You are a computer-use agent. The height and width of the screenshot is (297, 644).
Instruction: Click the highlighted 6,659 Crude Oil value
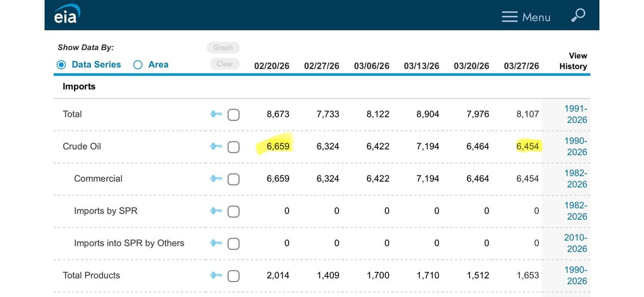(277, 147)
